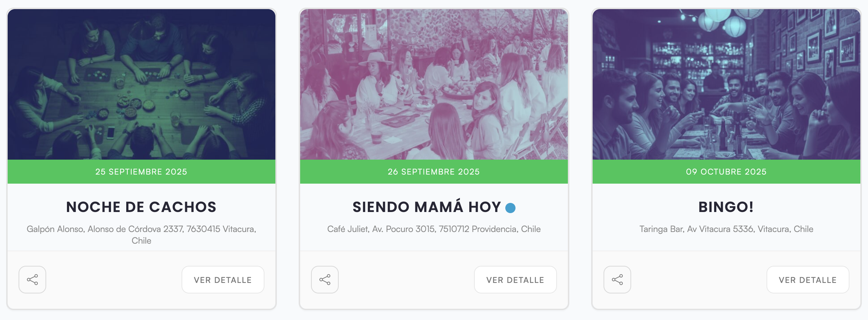Share the Bingo! event
868x320 pixels.
point(617,280)
